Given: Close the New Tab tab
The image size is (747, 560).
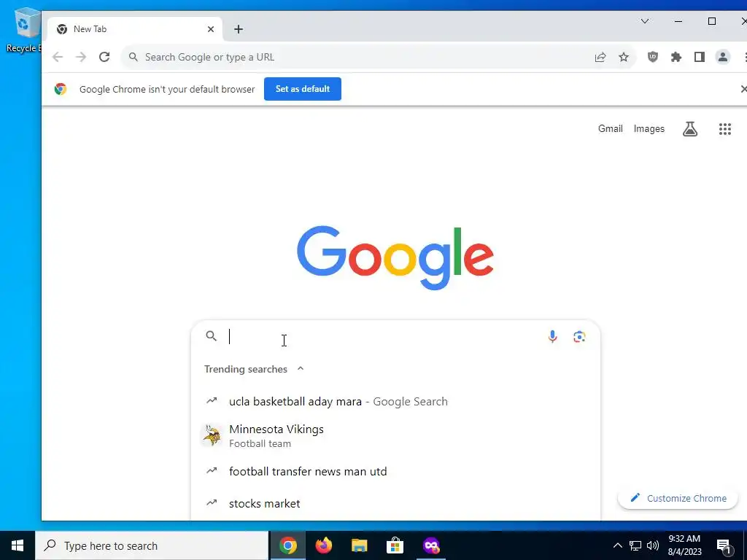Looking at the screenshot, I should [211, 29].
